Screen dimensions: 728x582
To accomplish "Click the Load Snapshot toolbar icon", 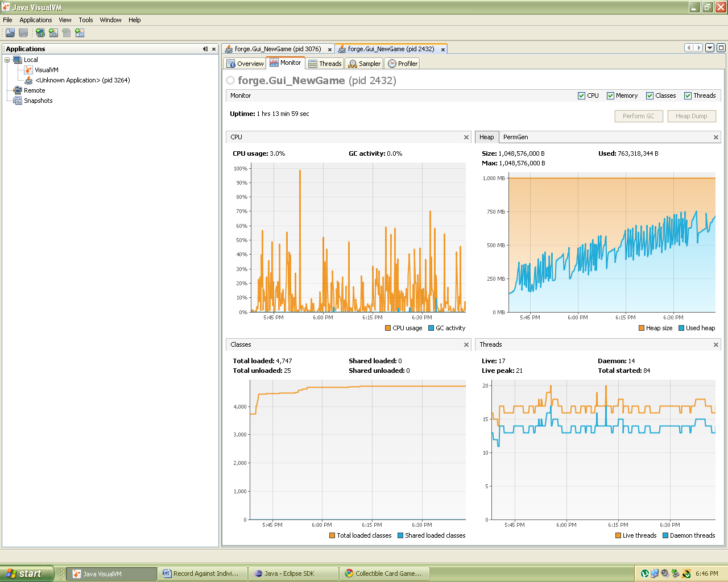I will click(x=10, y=33).
